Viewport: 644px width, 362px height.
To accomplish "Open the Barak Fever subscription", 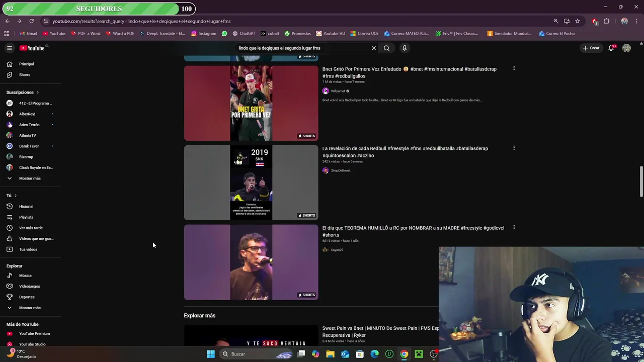I will (30, 146).
